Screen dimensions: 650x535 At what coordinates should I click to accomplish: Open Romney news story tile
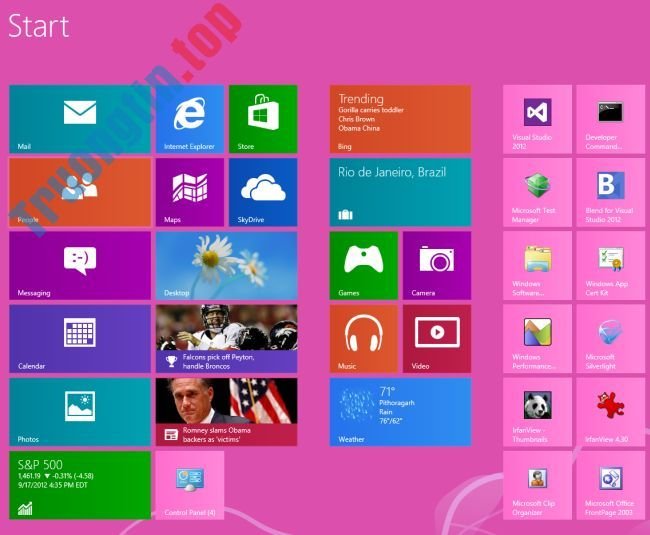pyautogui.click(x=226, y=411)
